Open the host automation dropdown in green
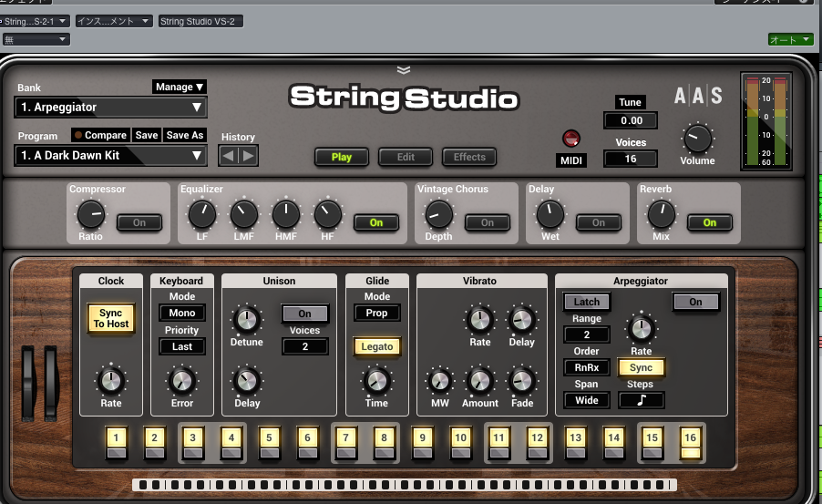Image resolution: width=822 pixels, height=504 pixels. (790, 39)
